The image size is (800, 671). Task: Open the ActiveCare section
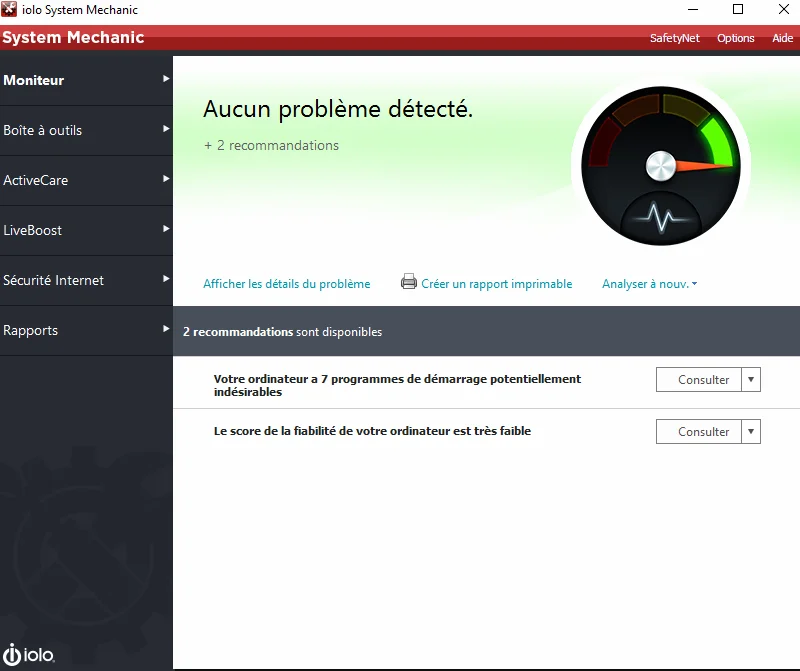tap(86, 181)
